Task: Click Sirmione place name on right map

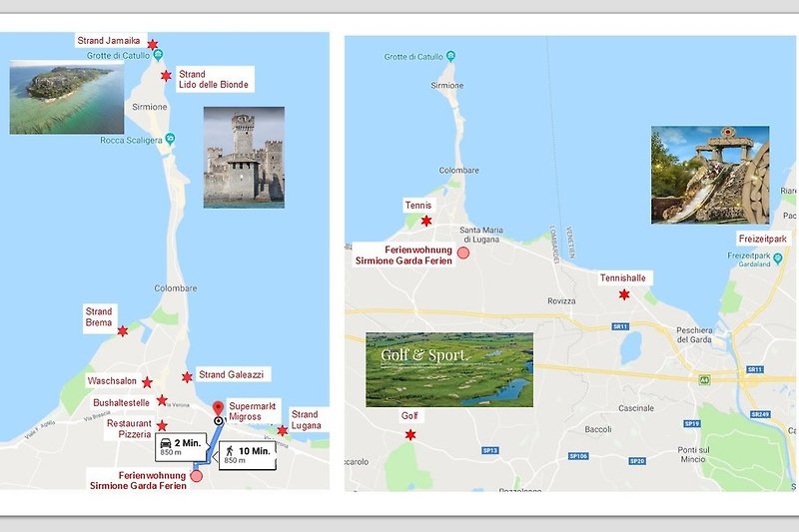Action: (x=447, y=86)
